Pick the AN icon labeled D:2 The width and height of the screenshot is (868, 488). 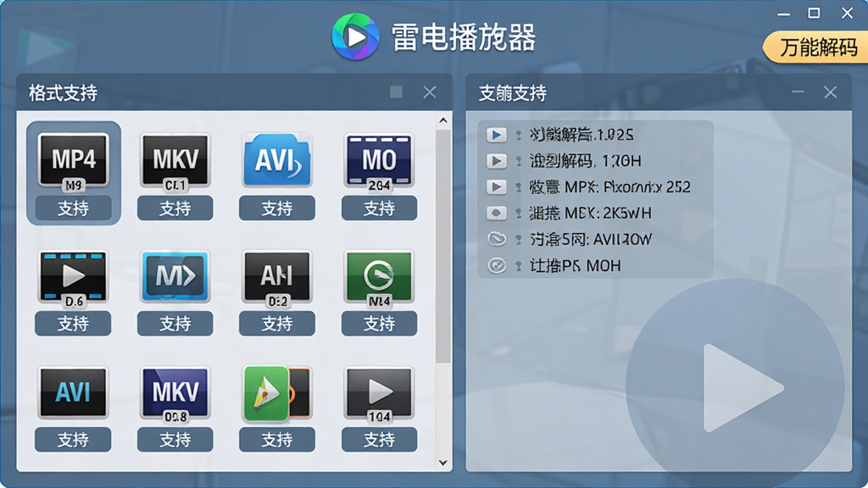[277, 278]
